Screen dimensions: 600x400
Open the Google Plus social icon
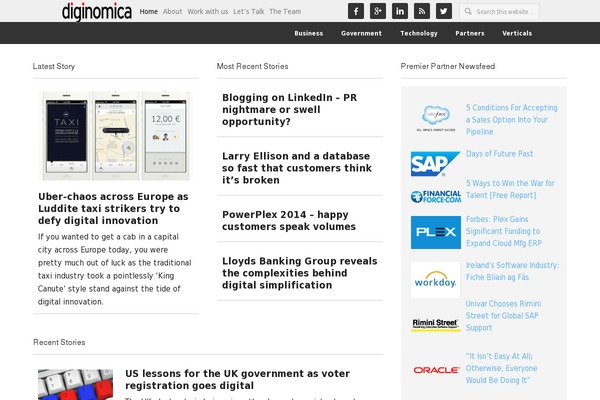[378, 11]
